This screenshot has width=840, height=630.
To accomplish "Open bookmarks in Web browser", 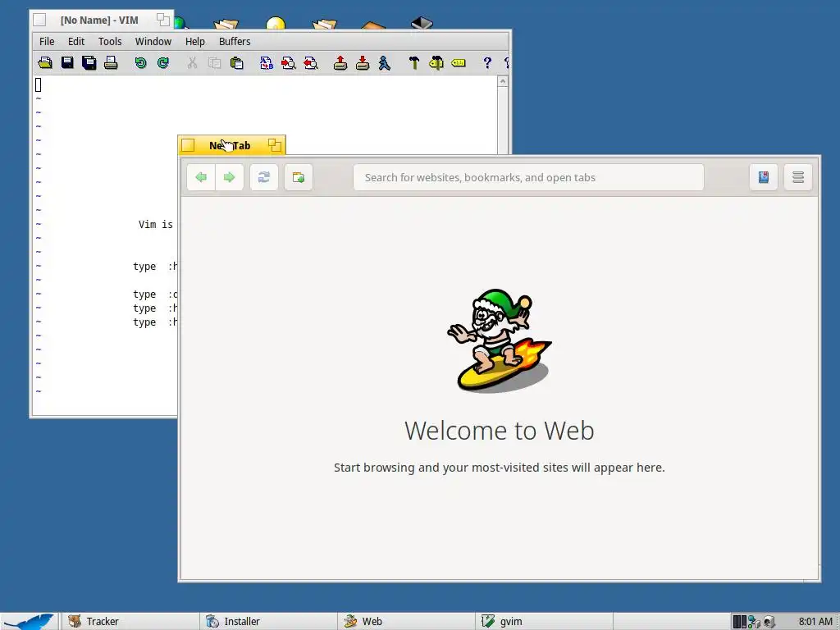I will (764, 177).
